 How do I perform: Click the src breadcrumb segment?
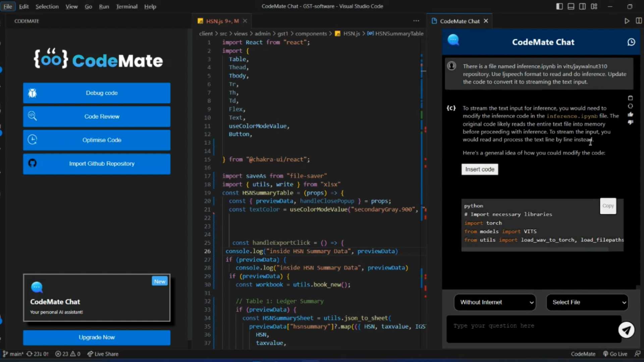click(223, 34)
